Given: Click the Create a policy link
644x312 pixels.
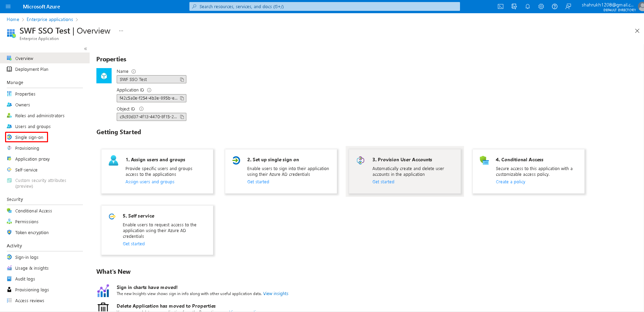Looking at the screenshot, I should (x=510, y=182).
